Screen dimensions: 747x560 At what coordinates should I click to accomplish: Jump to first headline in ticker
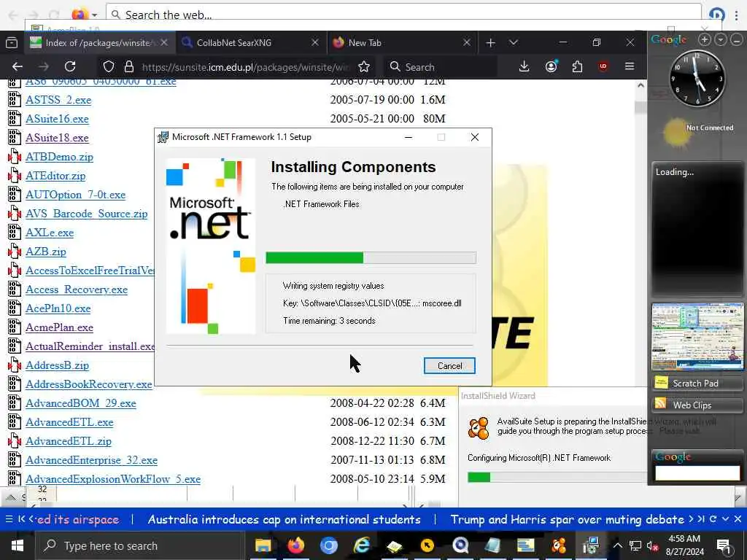coord(21,519)
